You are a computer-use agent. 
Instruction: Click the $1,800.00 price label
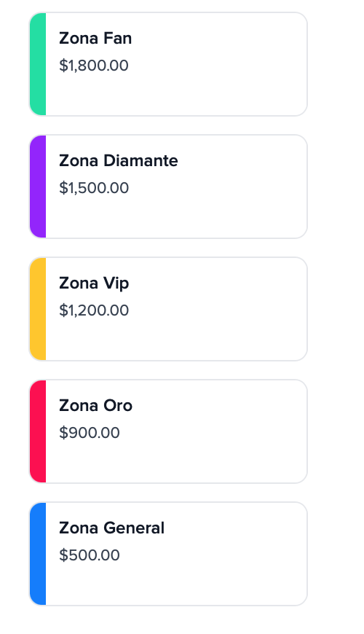(94, 66)
